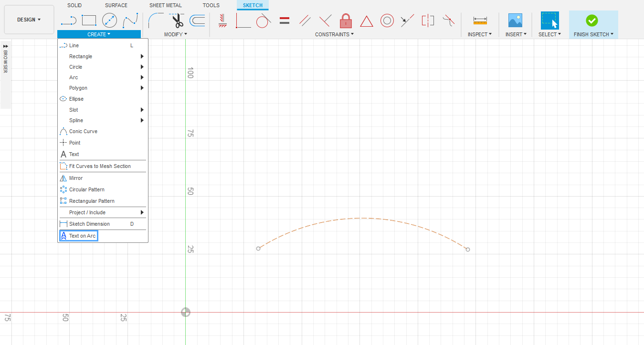The height and width of the screenshot is (345, 644).
Task: Select the Fillet tool in the Modify group
Action: pos(156,21)
